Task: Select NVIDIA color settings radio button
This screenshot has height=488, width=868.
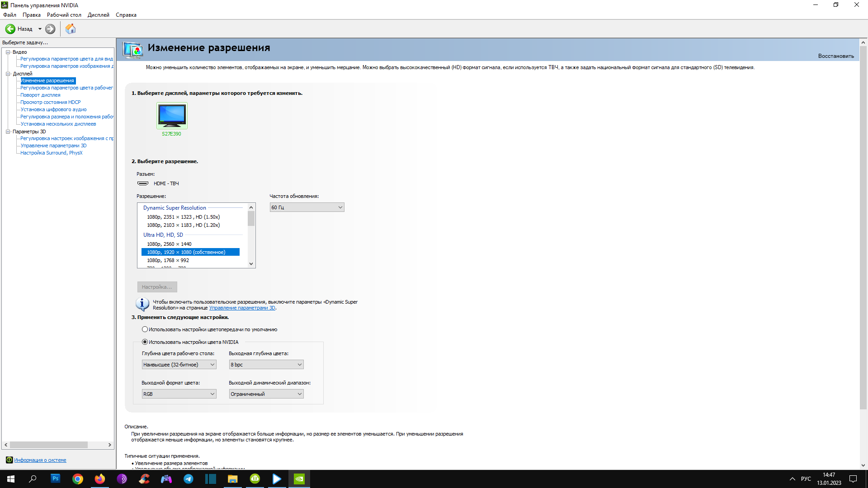Action: [x=145, y=342]
